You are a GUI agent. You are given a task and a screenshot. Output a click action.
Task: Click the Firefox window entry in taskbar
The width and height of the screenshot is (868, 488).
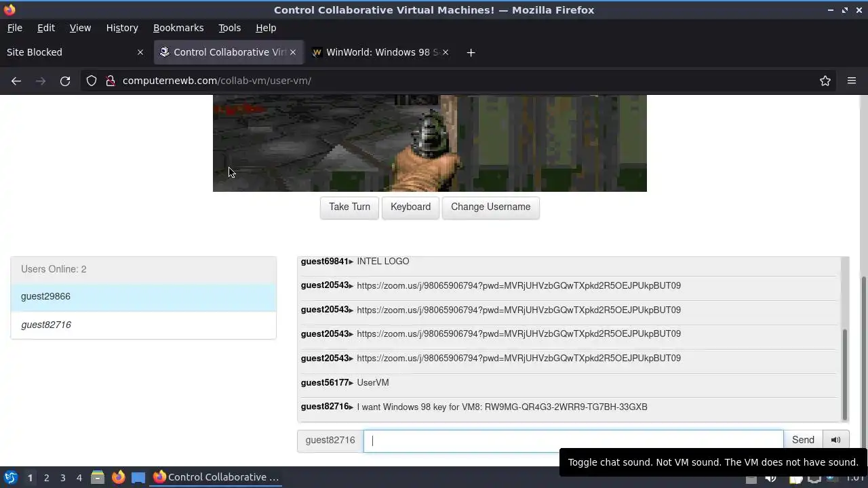(x=217, y=477)
